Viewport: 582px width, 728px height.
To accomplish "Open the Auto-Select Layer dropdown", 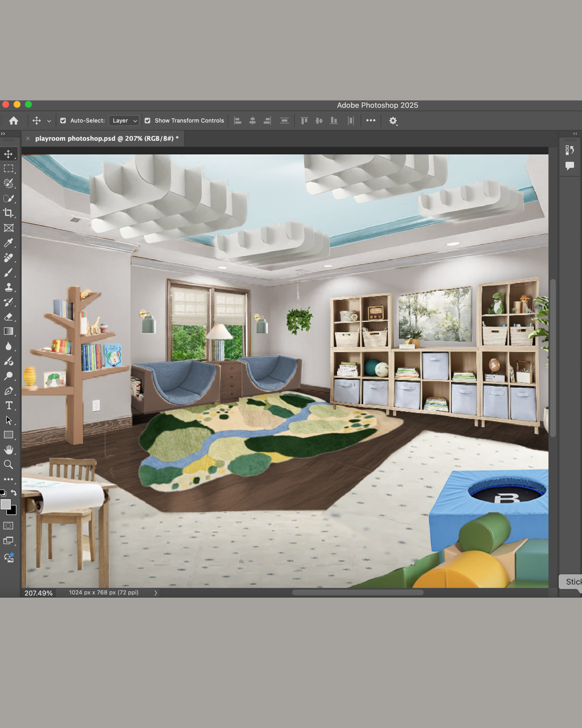I will (124, 120).
